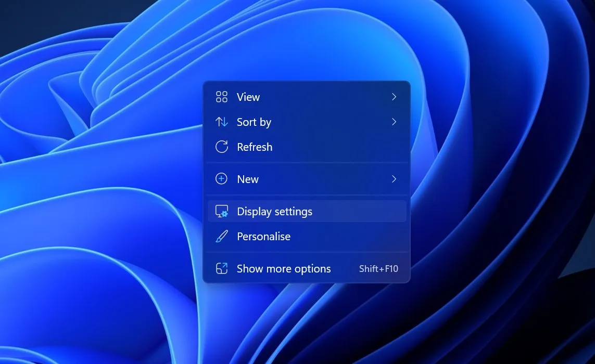
Task: Open the View menu entry
Action: 307,97
